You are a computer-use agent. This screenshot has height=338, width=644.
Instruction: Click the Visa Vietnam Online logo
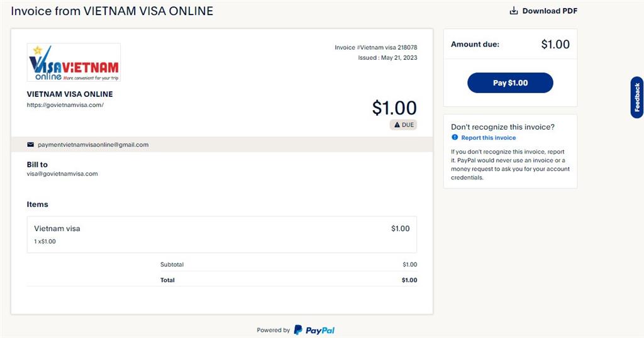click(x=74, y=62)
